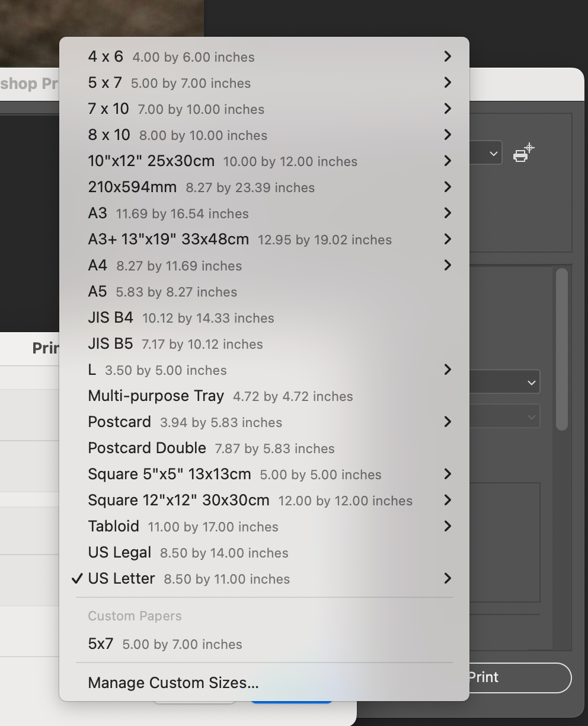Expand the 4 x 6 paper size submenu
Screen dimensions: 588x726
[x=447, y=56]
